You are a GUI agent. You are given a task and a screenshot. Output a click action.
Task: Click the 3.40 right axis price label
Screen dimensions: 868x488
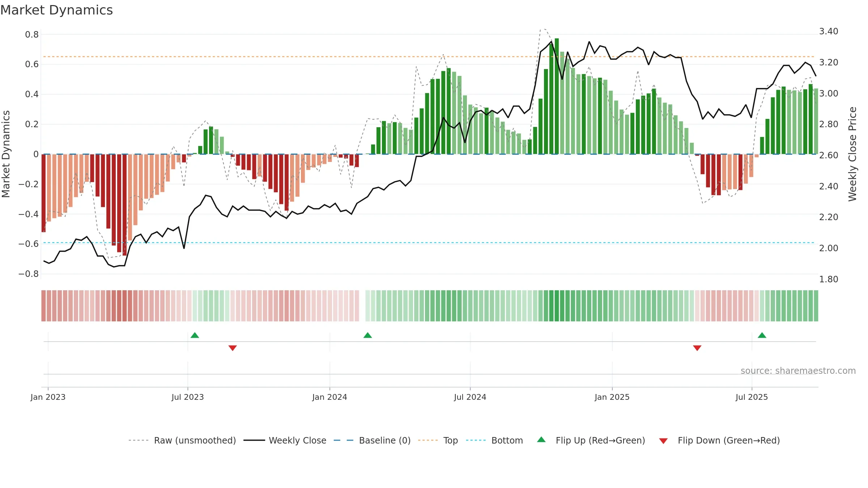click(x=829, y=31)
